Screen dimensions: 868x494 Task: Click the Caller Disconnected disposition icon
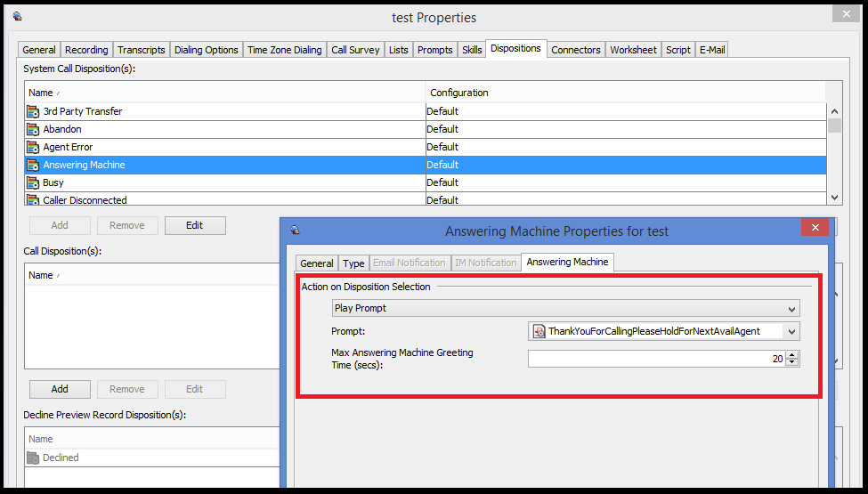pyautogui.click(x=33, y=199)
